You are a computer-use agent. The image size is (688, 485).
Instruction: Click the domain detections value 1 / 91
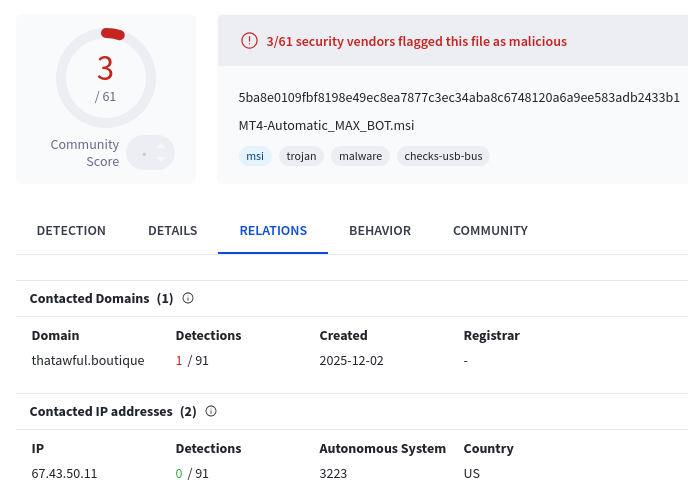point(192,360)
